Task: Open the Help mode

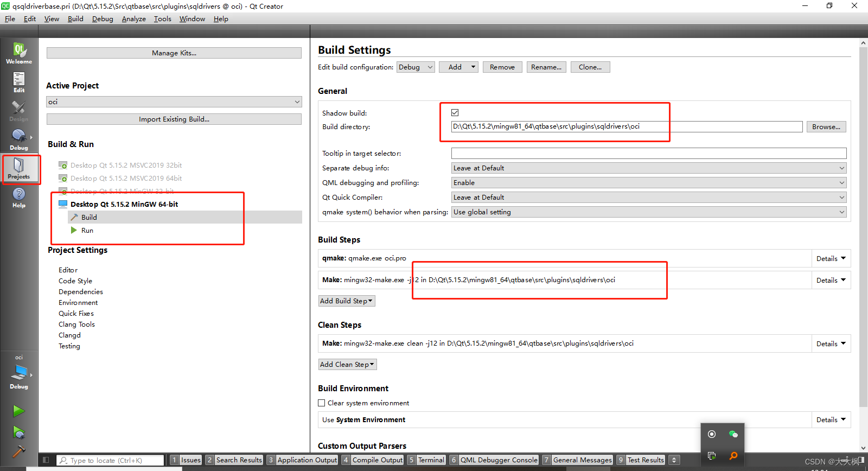Action: pos(19,198)
